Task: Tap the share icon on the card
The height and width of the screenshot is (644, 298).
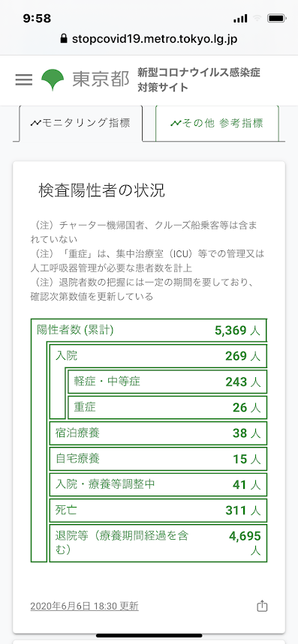Action: (262, 606)
